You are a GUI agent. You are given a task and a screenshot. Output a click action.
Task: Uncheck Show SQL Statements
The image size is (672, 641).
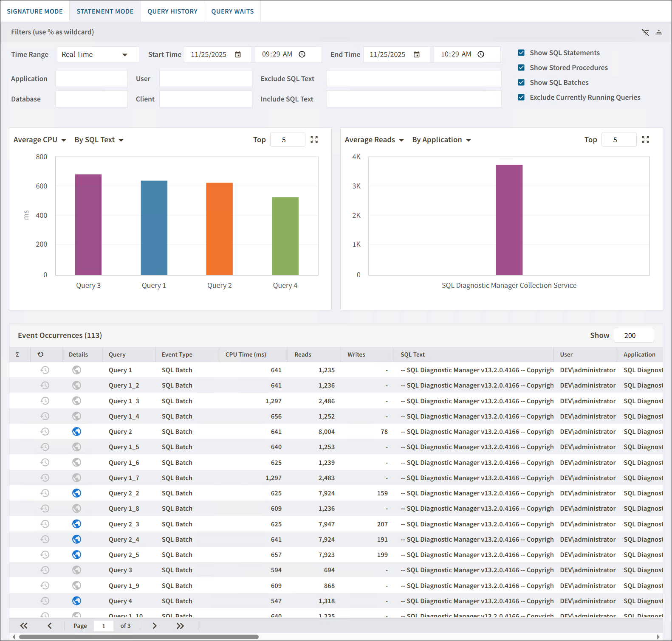click(521, 53)
